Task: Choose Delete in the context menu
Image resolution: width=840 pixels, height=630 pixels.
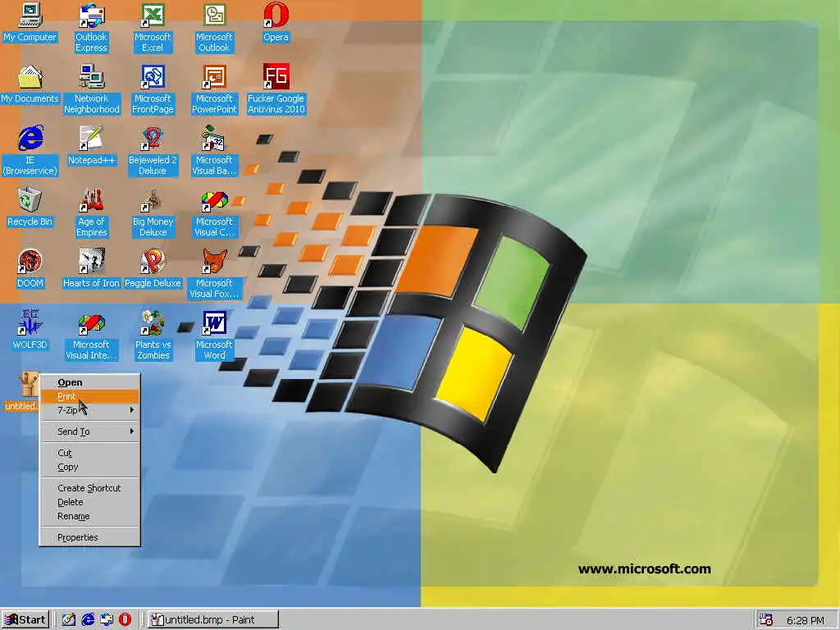Action: (90, 503)
